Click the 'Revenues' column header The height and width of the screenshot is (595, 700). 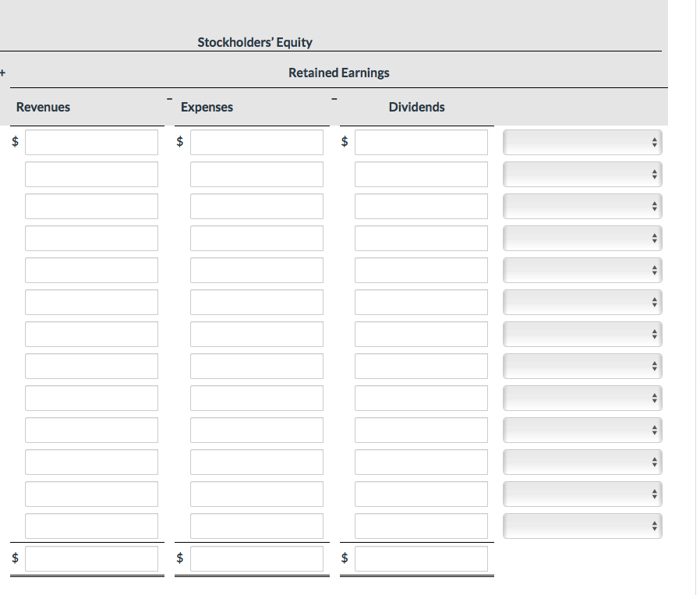point(44,107)
